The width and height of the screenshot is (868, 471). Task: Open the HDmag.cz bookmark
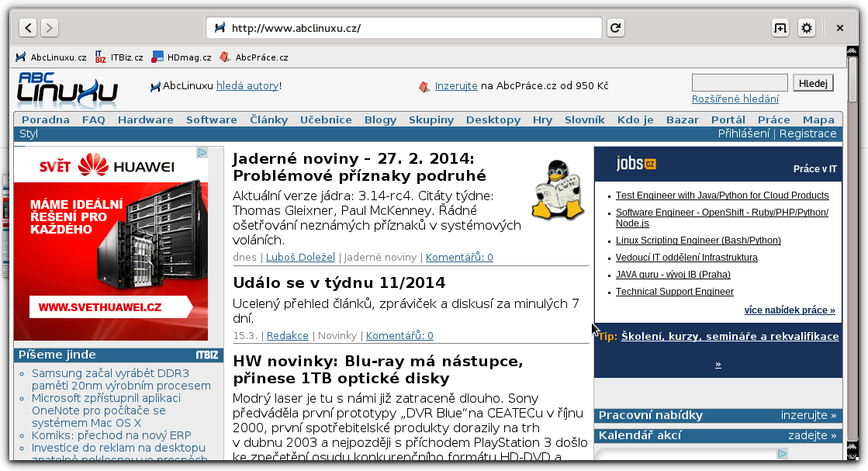(182, 57)
